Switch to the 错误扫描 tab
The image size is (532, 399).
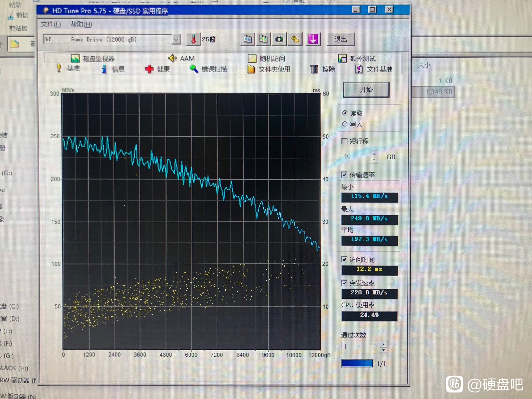click(208, 69)
